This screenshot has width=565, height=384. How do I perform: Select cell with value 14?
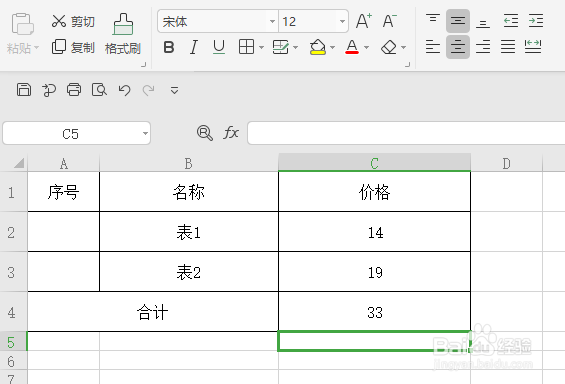coord(374,232)
